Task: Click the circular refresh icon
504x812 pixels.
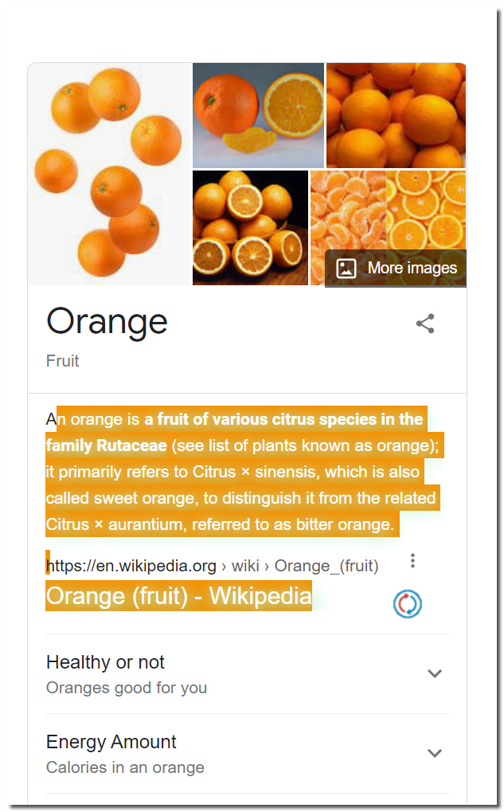Action: (x=407, y=604)
